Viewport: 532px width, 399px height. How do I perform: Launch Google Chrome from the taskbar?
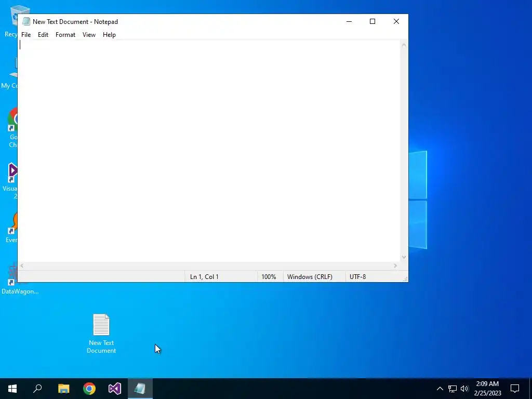(x=89, y=389)
